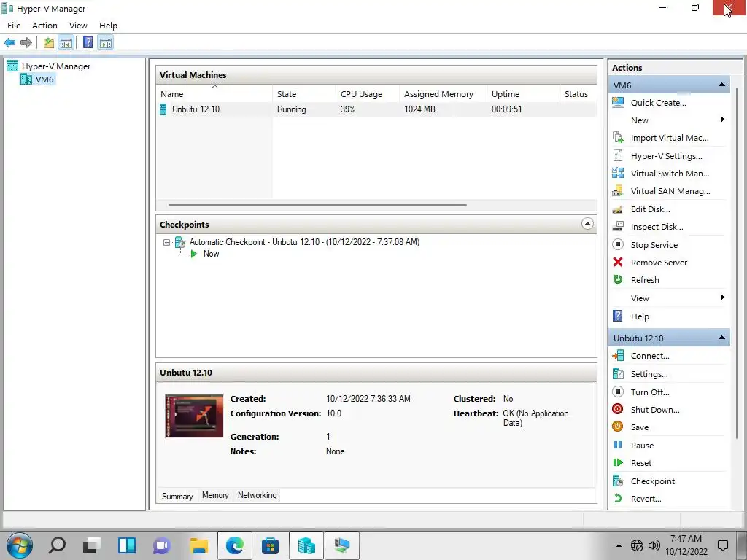Open the File menu
Screen dimensions: 747x560
(14, 26)
